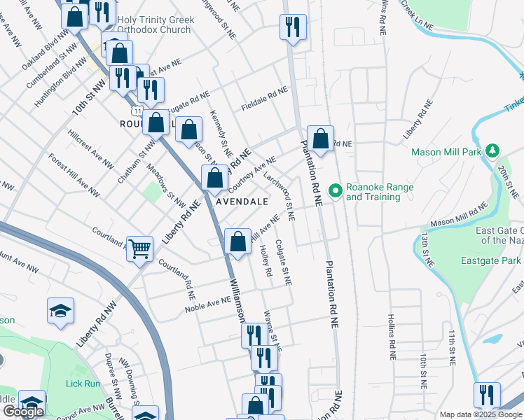Click the 10th St NW street label

(89, 99)
